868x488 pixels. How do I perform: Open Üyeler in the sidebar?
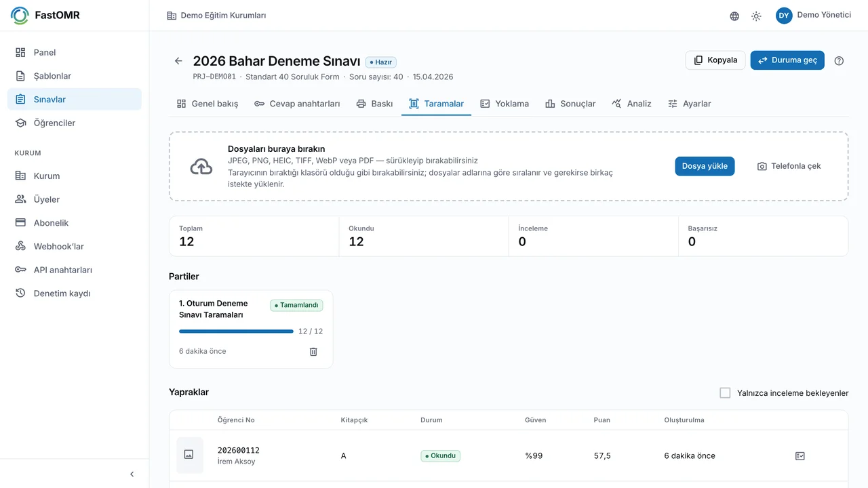tap(75, 199)
